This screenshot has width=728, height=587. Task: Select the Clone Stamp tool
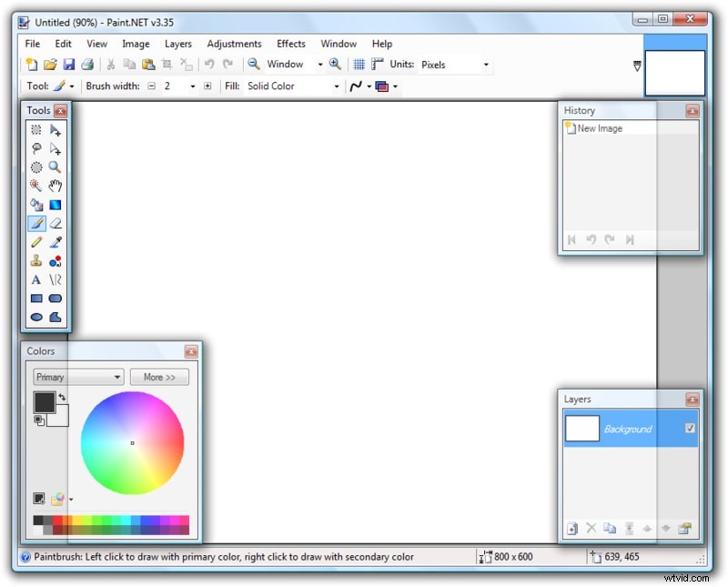[x=36, y=260]
